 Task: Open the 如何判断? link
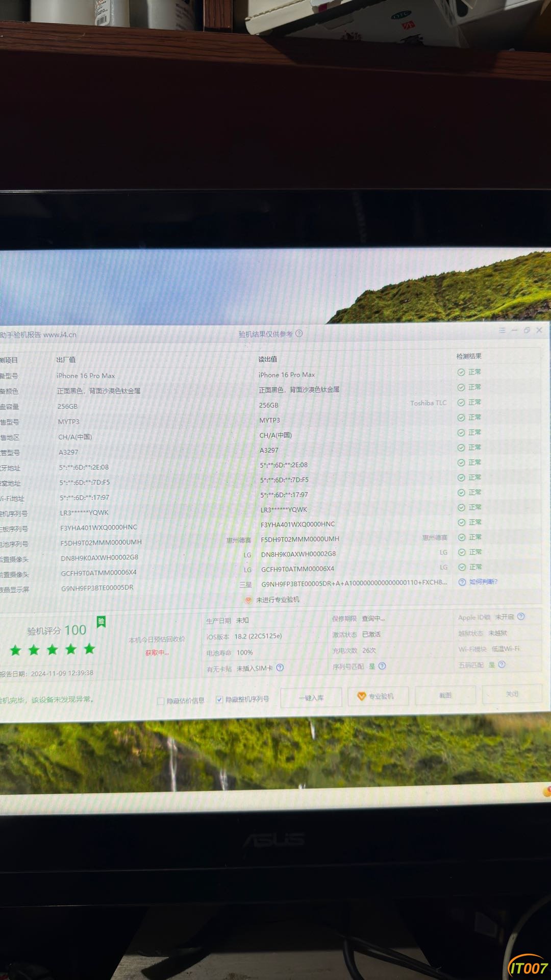coord(483,582)
